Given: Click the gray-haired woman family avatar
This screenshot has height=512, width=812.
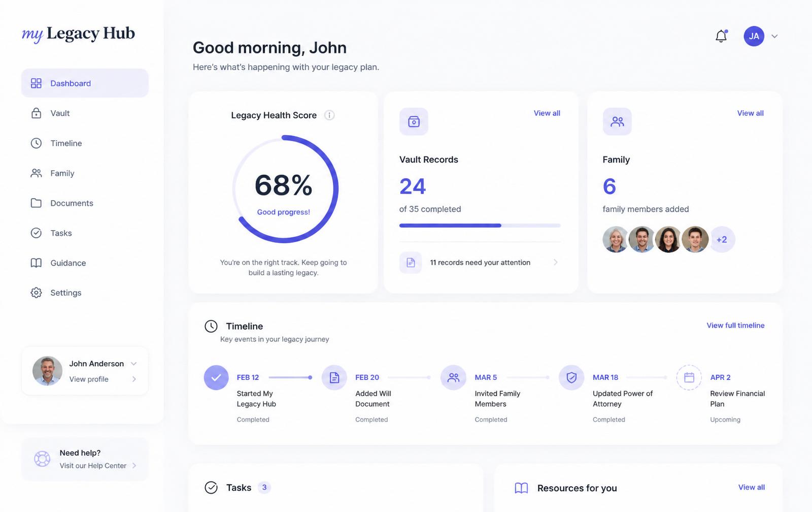Looking at the screenshot, I should pos(616,239).
